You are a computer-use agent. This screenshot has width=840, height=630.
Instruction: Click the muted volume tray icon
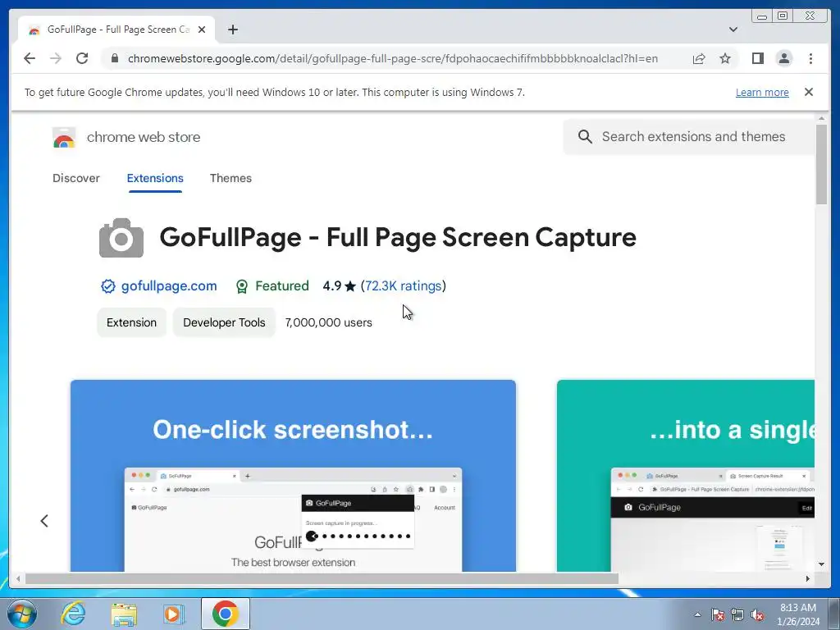757,614
